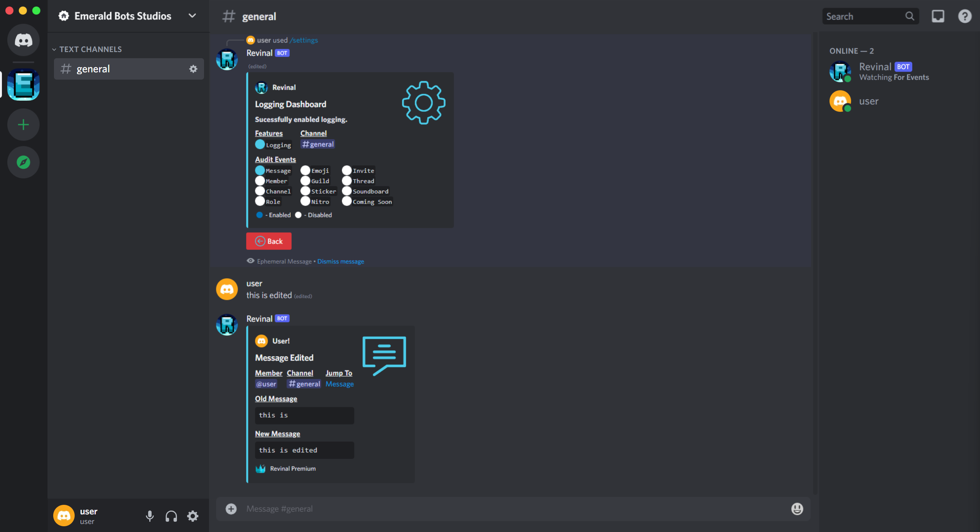This screenshot has height=532, width=980.
Task: Select the #general channel in the sidebar
Action: coord(93,69)
